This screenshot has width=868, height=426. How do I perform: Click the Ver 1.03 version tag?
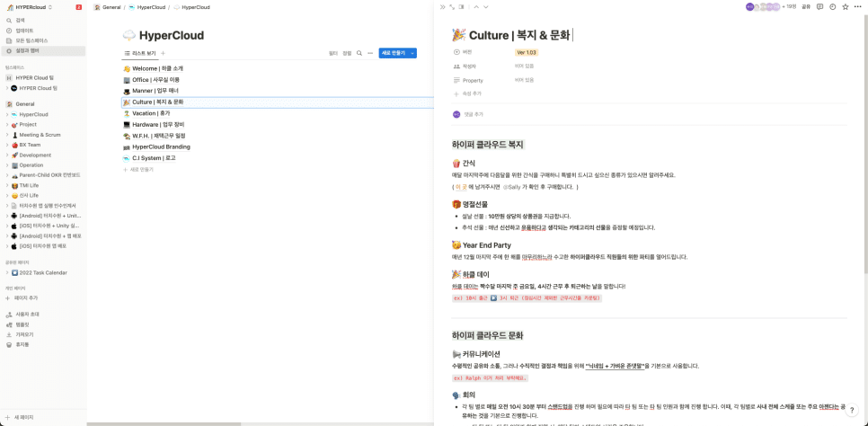[526, 52]
